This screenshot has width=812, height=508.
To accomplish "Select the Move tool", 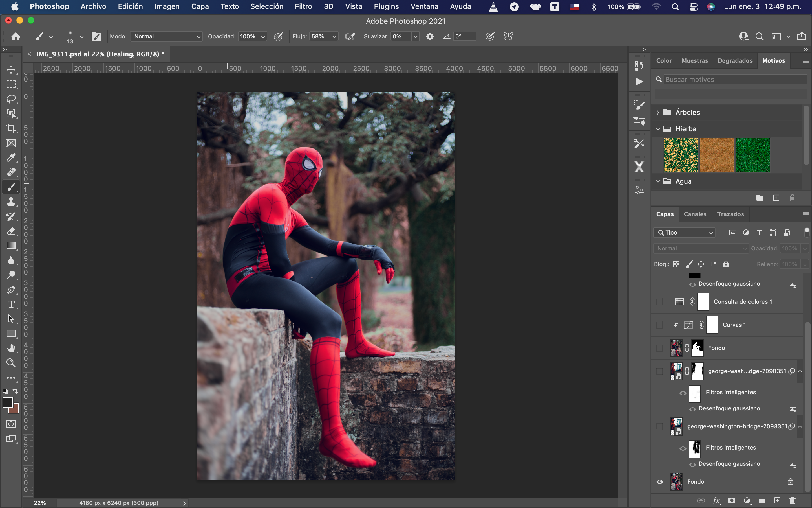I will click(11, 69).
